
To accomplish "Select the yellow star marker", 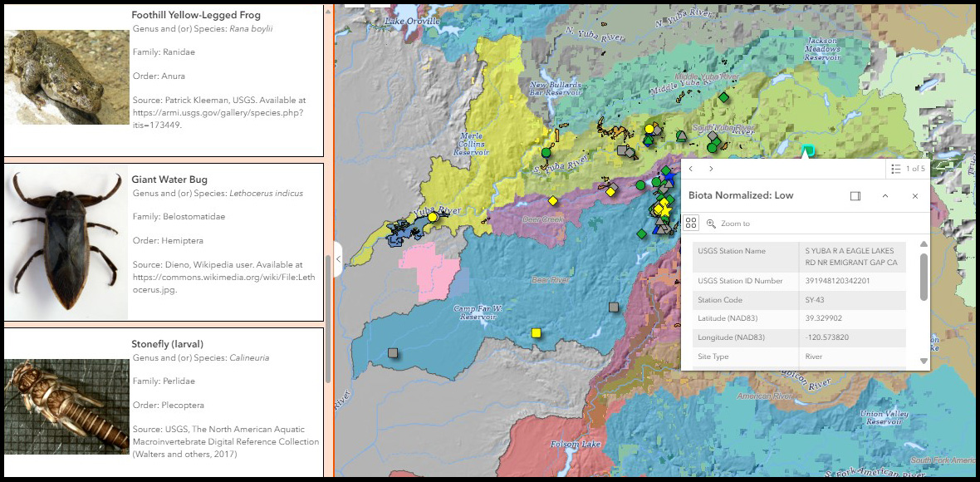I will pyautogui.click(x=665, y=211).
